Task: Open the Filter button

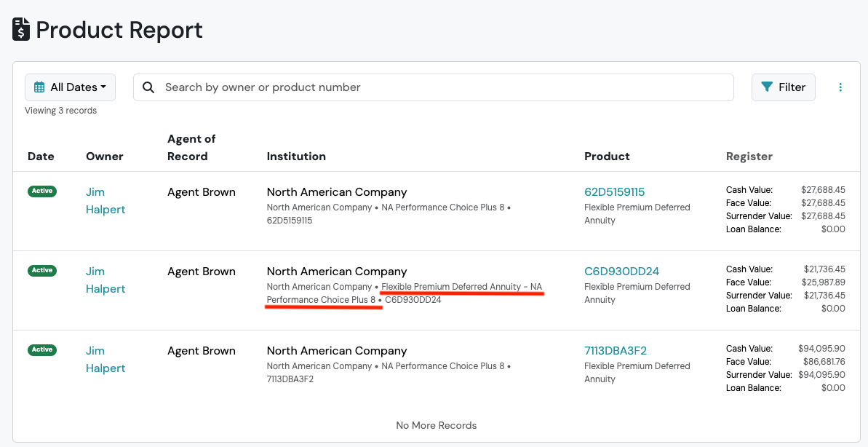Action: coord(784,87)
